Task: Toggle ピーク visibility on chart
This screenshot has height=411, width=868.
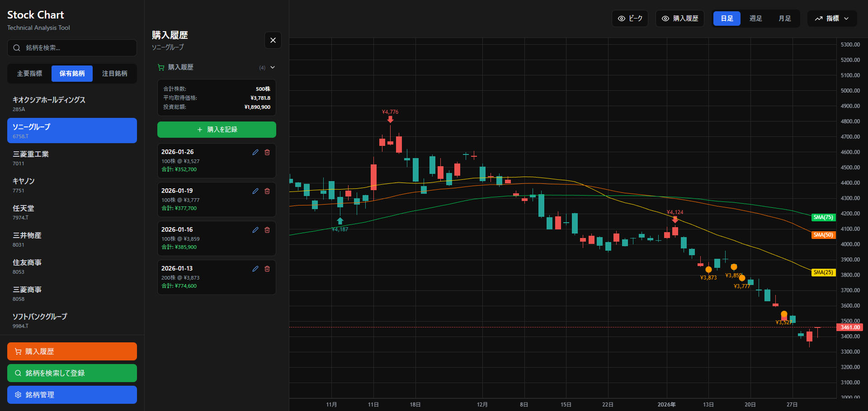Action: coord(630,19)
